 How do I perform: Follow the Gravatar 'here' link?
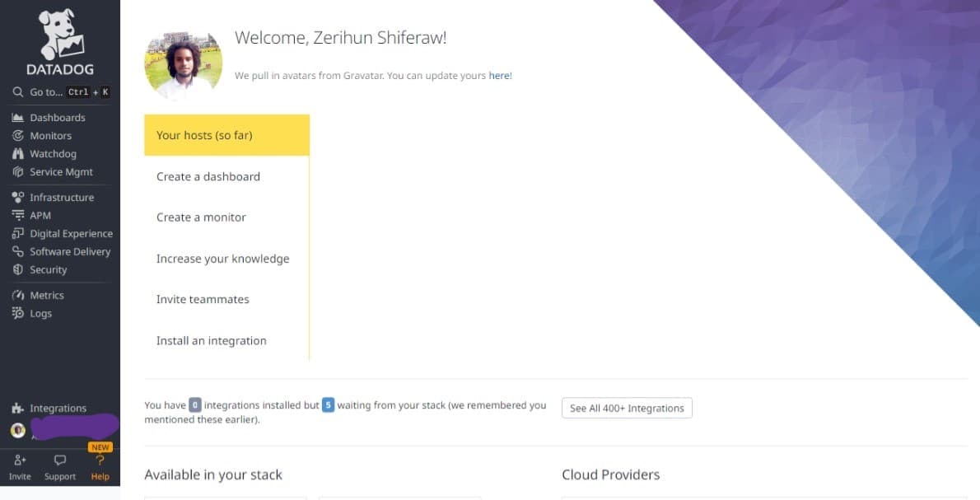pyautogui.click(x=499, y=76)
